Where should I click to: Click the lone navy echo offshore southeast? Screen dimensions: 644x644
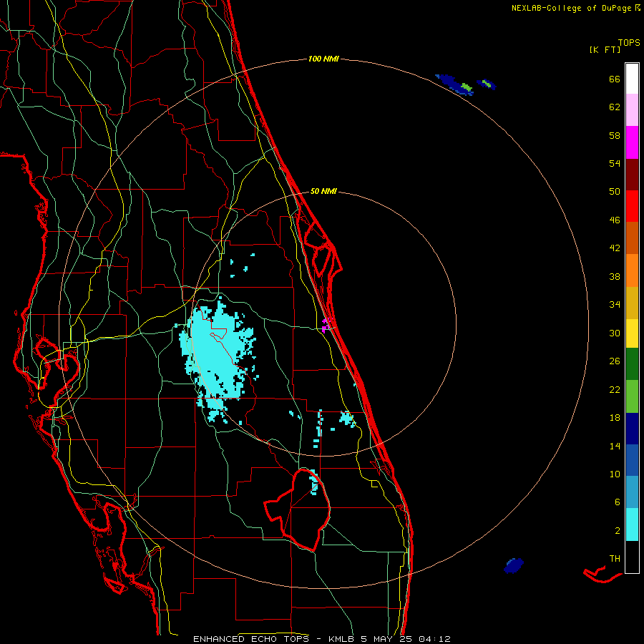513,565
